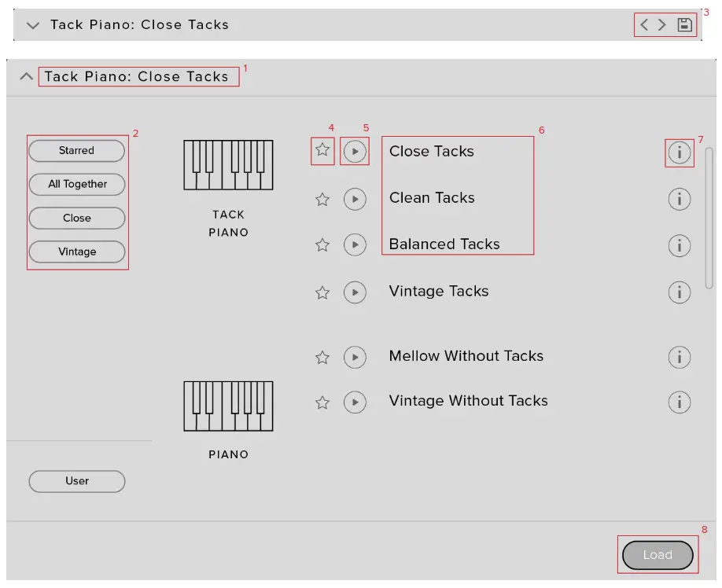This screenshot has width=722, height=588.
Task: Save the current preset with the disk icon
Action: [684, 24]
